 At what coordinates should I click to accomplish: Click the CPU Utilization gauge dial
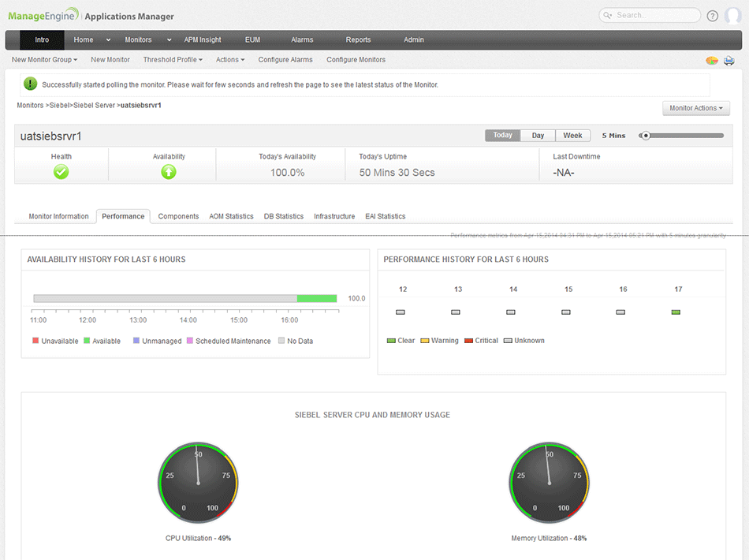[198, 482]
